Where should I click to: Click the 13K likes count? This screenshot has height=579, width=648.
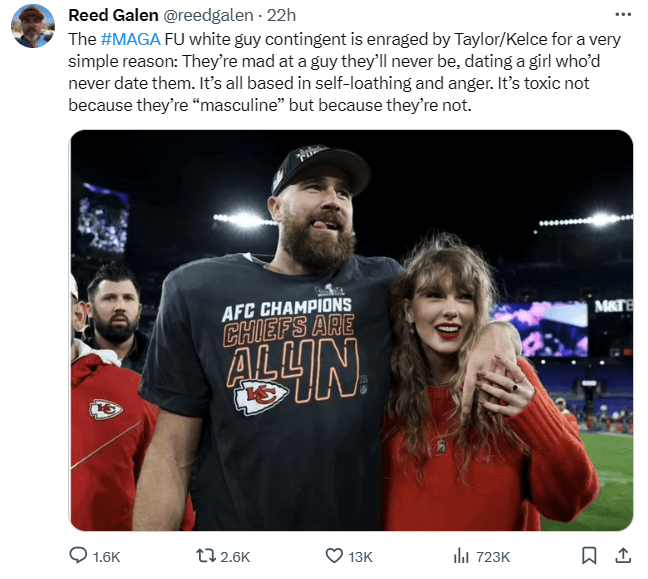click(x=360, y=557)
